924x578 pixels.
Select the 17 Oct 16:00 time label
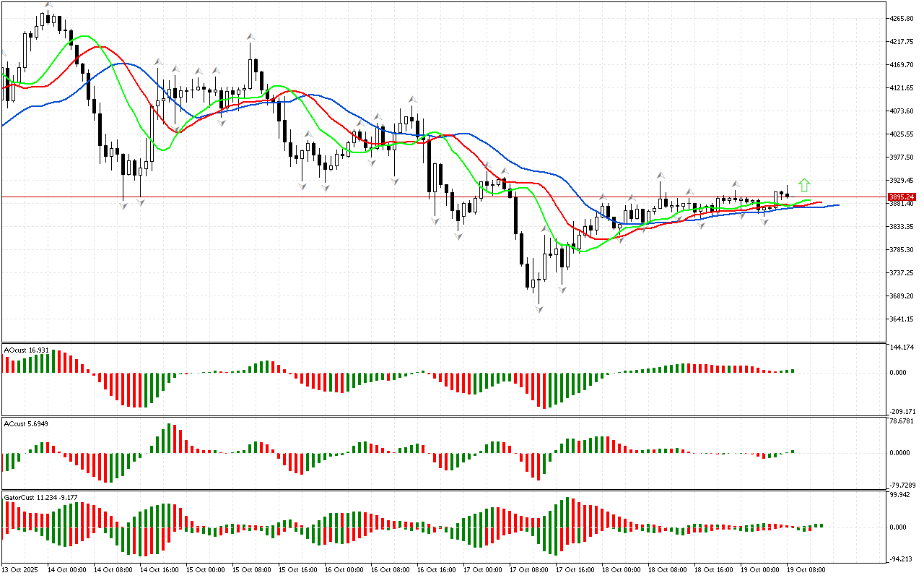[x=575, y=569]
